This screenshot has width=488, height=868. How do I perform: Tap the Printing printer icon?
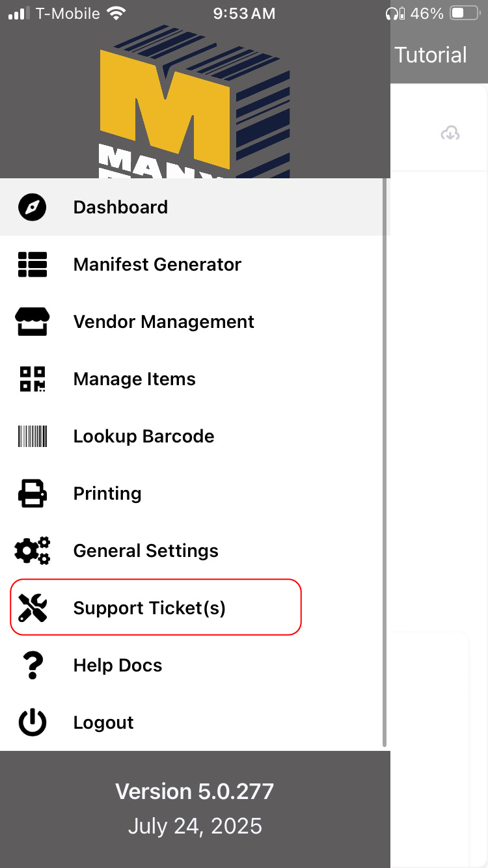(x=33, y=494)
